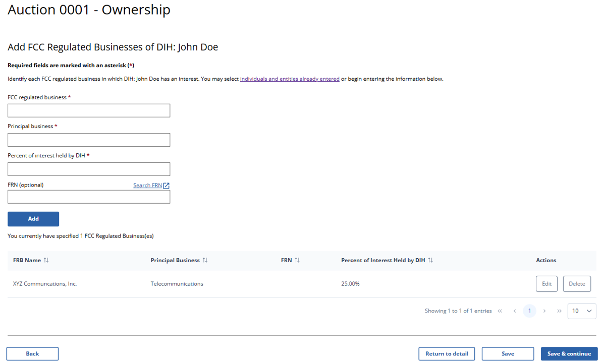The image size is (605, 364).
Task: Delete the XYZ Communcations, Inc. row
Action: pos(577,284)
